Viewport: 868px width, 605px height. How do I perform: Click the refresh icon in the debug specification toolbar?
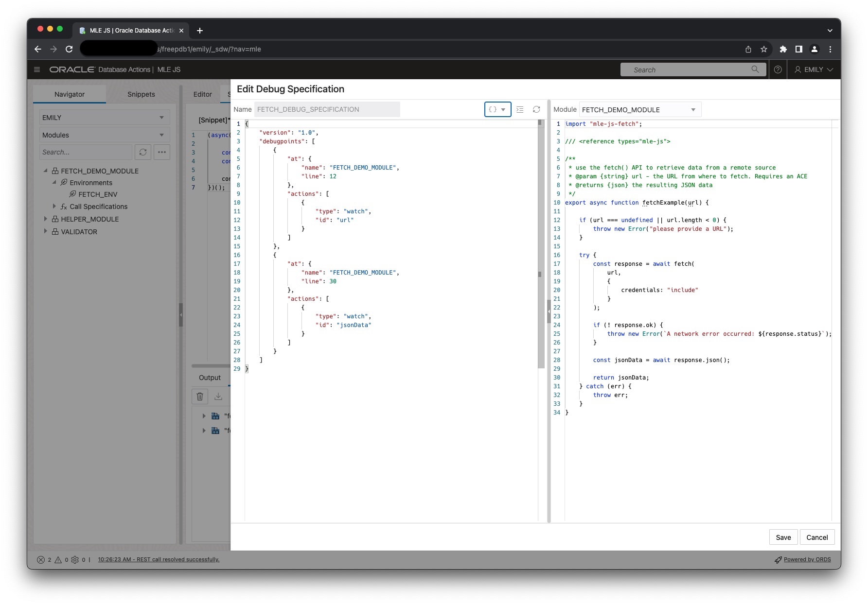[x=536, y=109]
